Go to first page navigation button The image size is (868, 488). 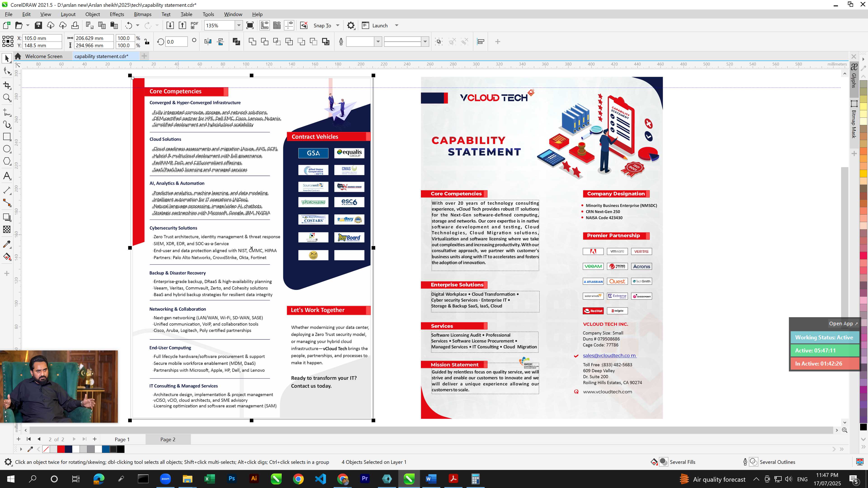[29, 439]
